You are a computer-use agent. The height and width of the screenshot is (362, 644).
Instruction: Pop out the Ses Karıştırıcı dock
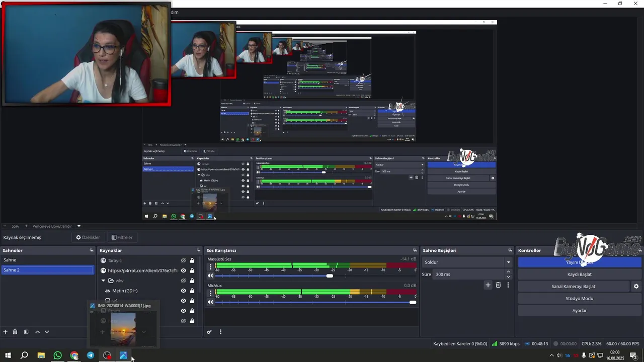pyautogui.click(x=415, y=250)
